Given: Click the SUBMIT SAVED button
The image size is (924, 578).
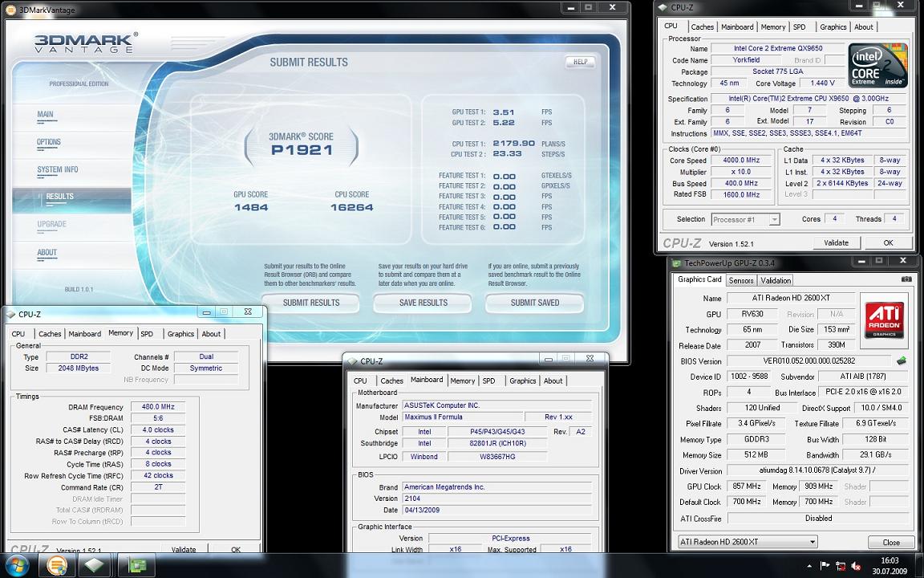Looking at the screenshot, I should click(x=534, y=303).
